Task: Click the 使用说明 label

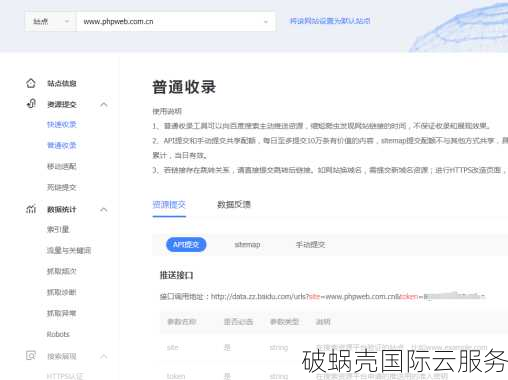Action: [167, 111]
